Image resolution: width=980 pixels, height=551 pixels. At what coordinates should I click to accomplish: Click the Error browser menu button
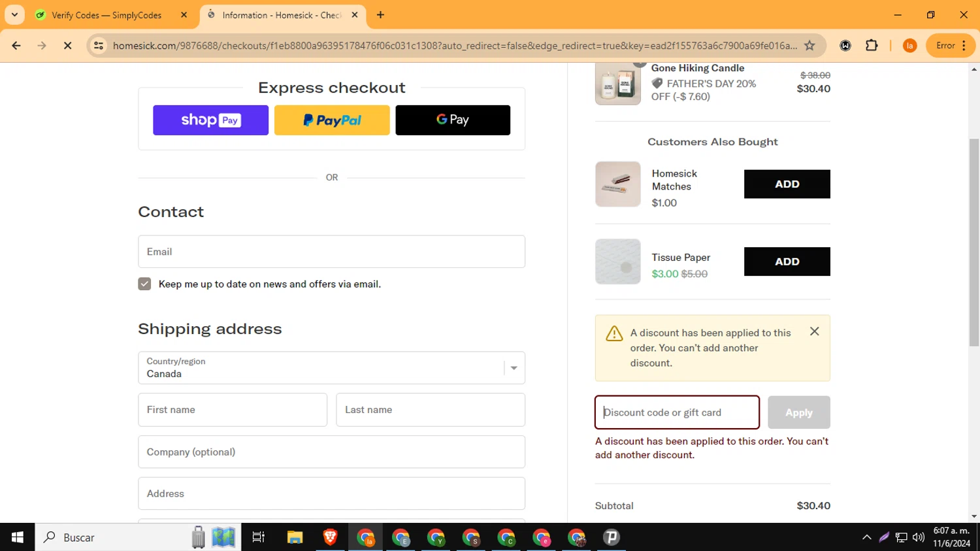951,46
